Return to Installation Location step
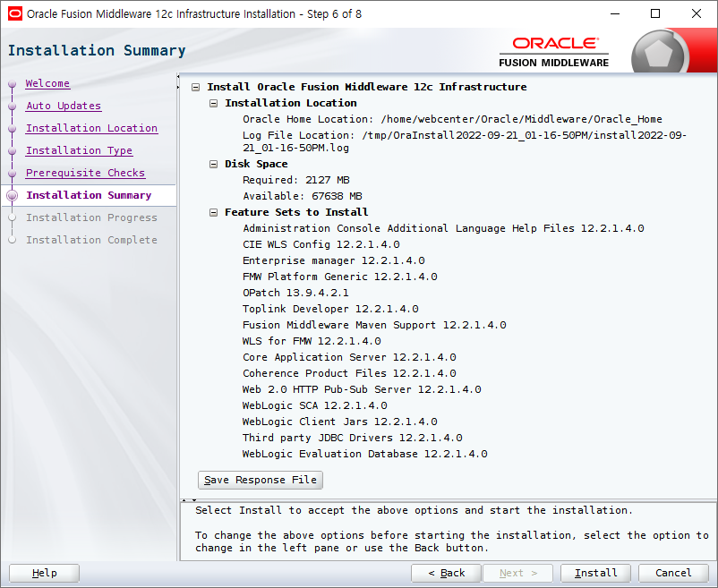The width and height of the screenshot is (718, 588). (91, 128)
